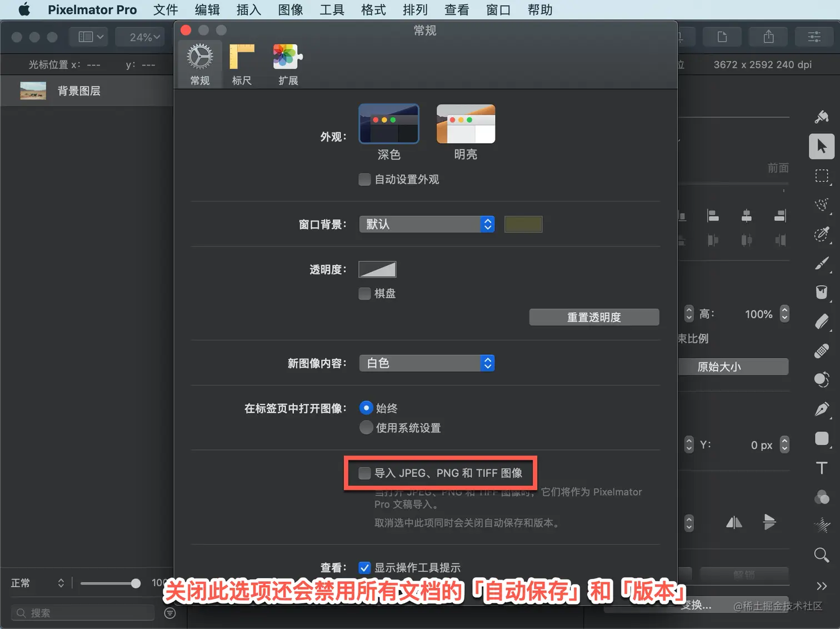The width and height of the screenshot is (840, 629).
Task: Select the Style (paint roller) tool
Action: point(822,117)
